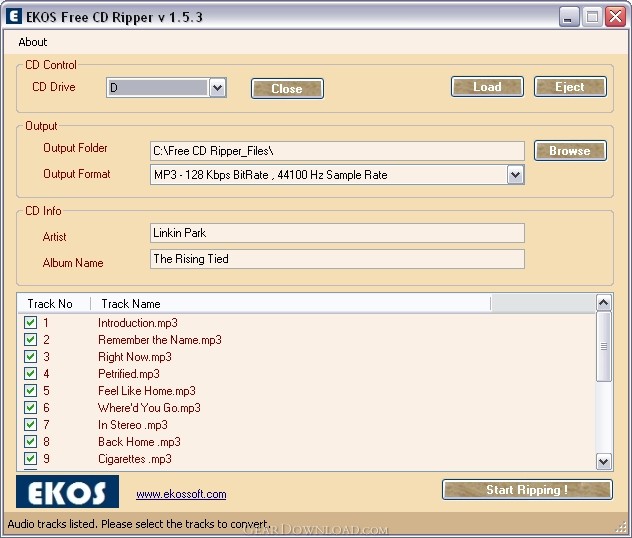This screenshot has width=632, height=538.
Task: Open the About menu
Action: pos(33,42)
